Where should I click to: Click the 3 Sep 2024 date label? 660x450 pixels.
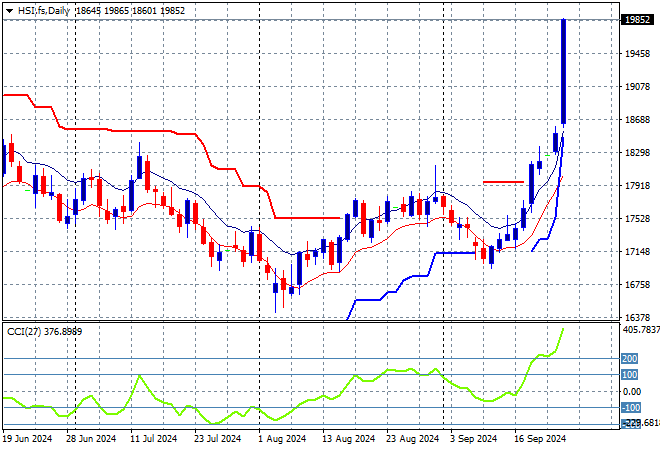474,438
